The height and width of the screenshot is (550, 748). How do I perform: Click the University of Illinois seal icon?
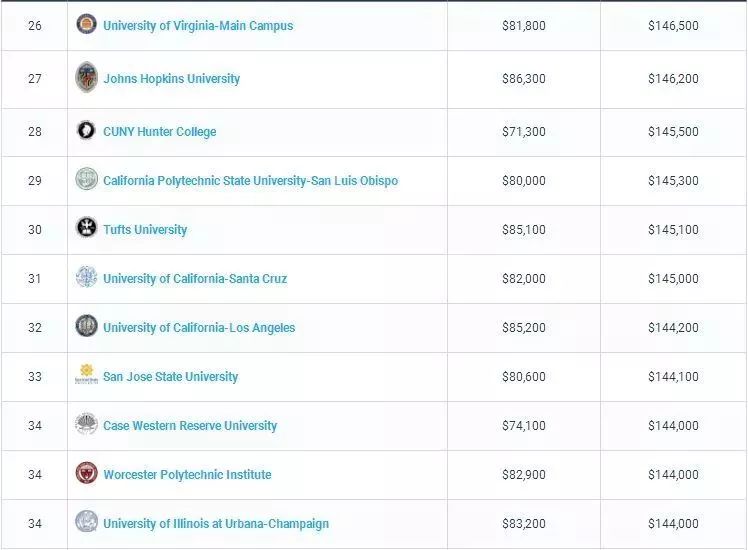click(87, 523)
